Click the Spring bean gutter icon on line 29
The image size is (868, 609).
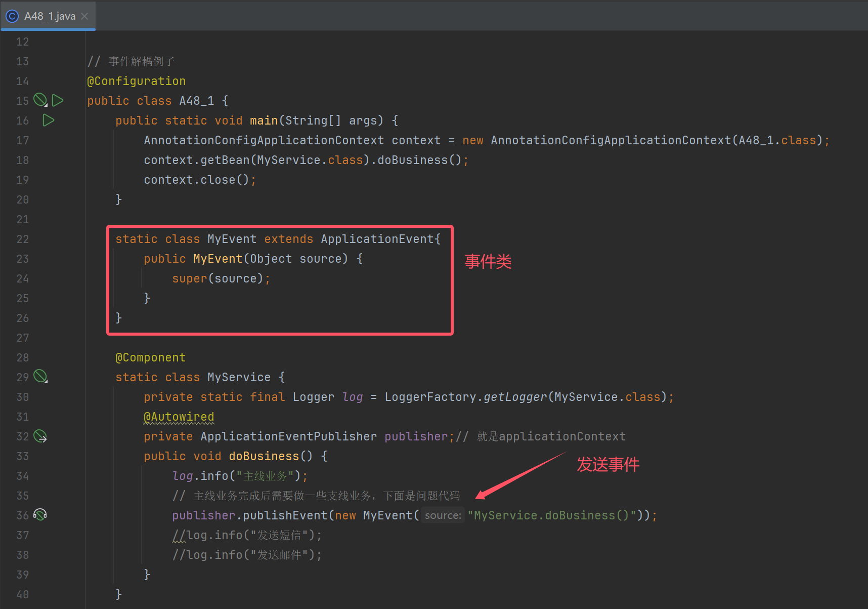[40, 376]
